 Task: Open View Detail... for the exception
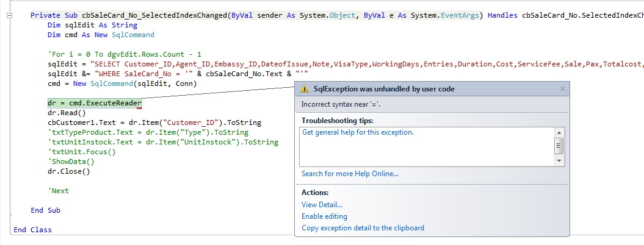[x=322, y=205]
